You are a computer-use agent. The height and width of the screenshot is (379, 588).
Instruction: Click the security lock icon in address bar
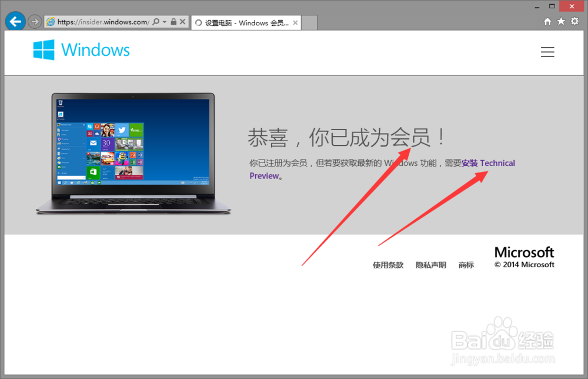173,22
